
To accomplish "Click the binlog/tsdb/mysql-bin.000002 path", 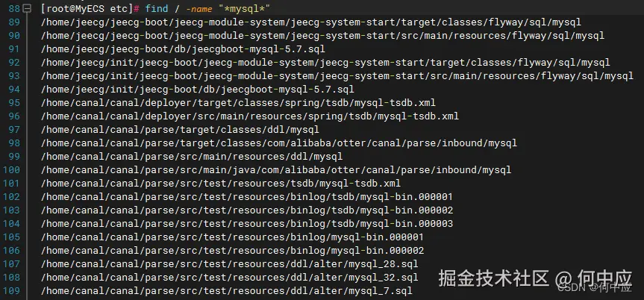I will [x=247, y=210].
